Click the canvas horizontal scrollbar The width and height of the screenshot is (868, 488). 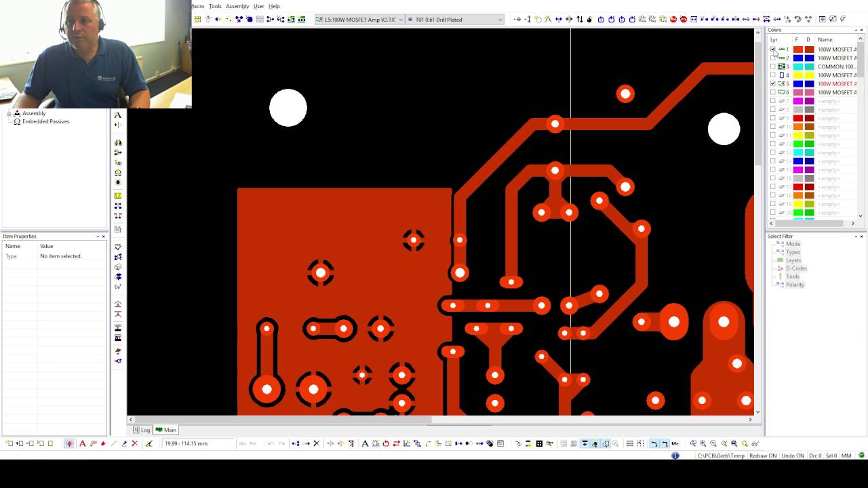[x=440, y=420]
